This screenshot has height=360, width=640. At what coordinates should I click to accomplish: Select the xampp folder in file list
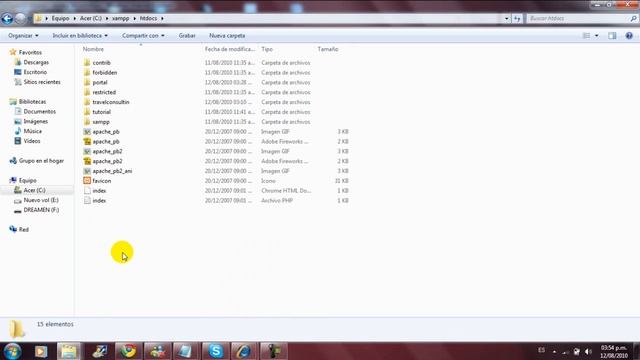pos(101,122)
